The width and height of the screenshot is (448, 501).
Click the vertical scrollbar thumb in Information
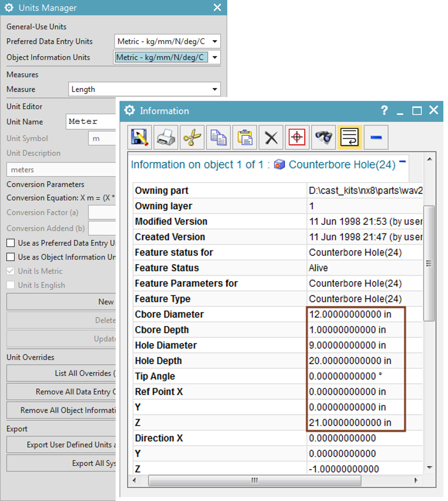point(429,263)
